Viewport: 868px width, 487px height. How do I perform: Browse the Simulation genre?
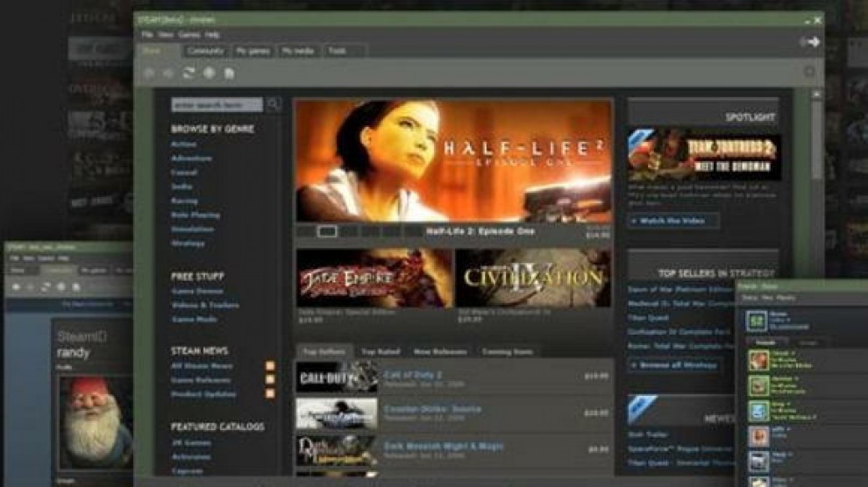tap(192, 229)
